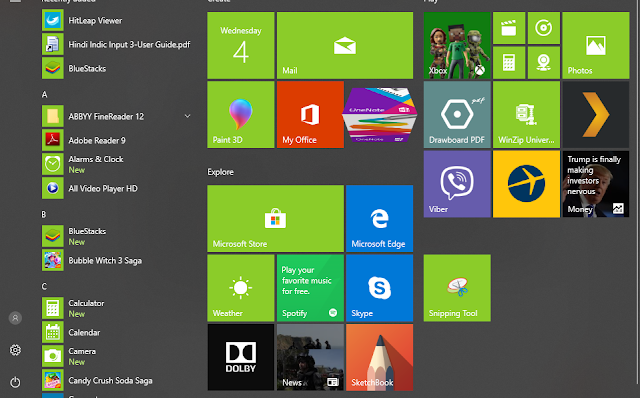Image resolution: width=640 pixels, height=398 pixels.
Task: Launch the Drawboard PDF tile
Action: coord(457,115)
